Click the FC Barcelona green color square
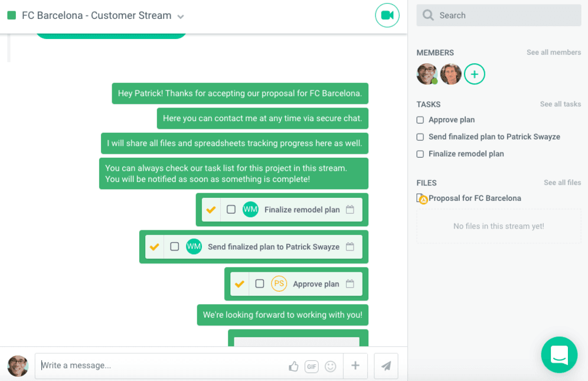Viewport: 588px width, 381px height. (11, 15)
